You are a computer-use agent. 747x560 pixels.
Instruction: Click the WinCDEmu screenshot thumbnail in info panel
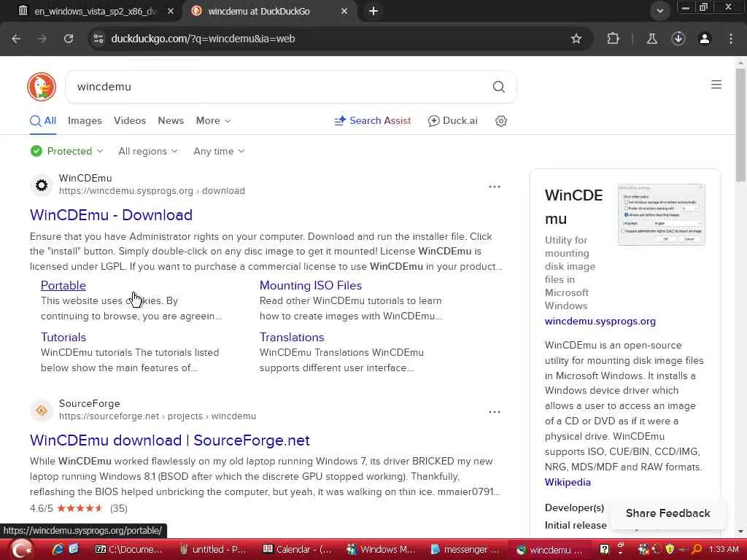pyautogui.click(x=661, y=215)
